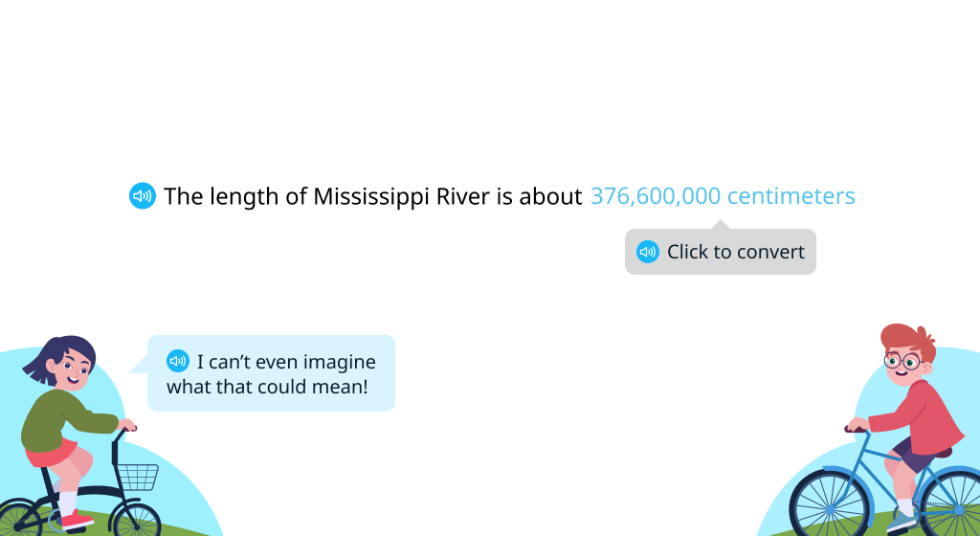
Task: Click the blue word centimeters
Action: [x=791, y=196]
